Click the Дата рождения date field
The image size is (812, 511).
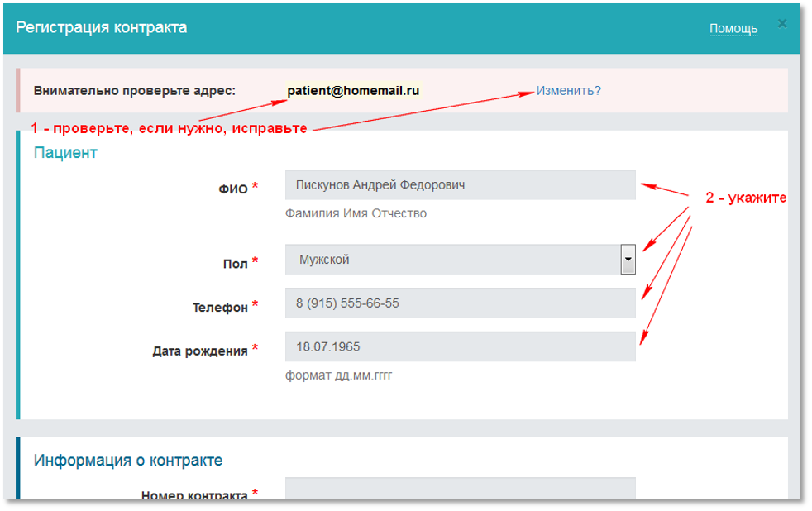coord(460,347)
